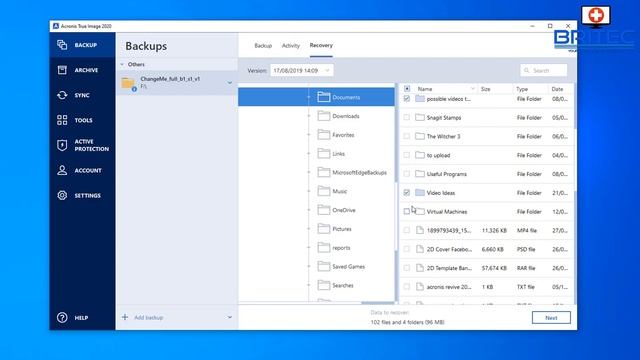Screen dimensions: 640x360
Task: Sort by the Date column header
Action: 557,89
